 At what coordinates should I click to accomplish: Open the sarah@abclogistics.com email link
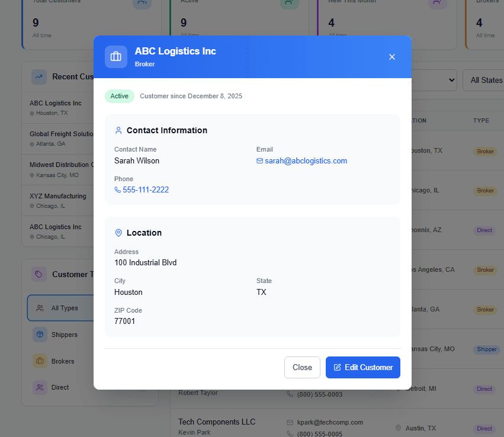306,161
